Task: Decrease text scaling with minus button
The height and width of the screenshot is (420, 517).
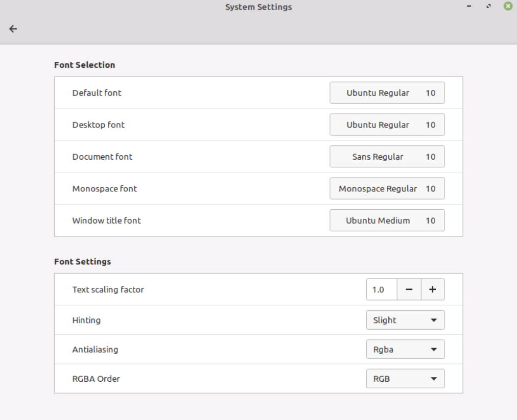Action: (x=409, y=289)
